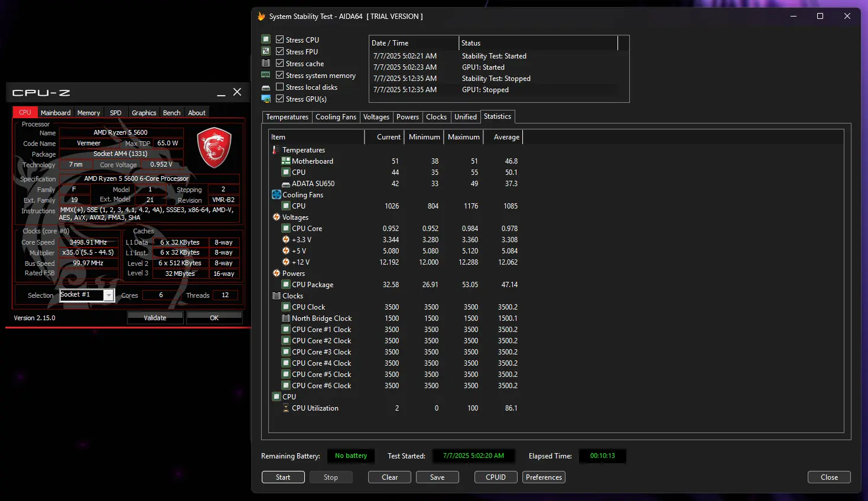Click the North Bridge Clock row icon
This screenshot has width=868, height=501.
click(x=286, y=318)
